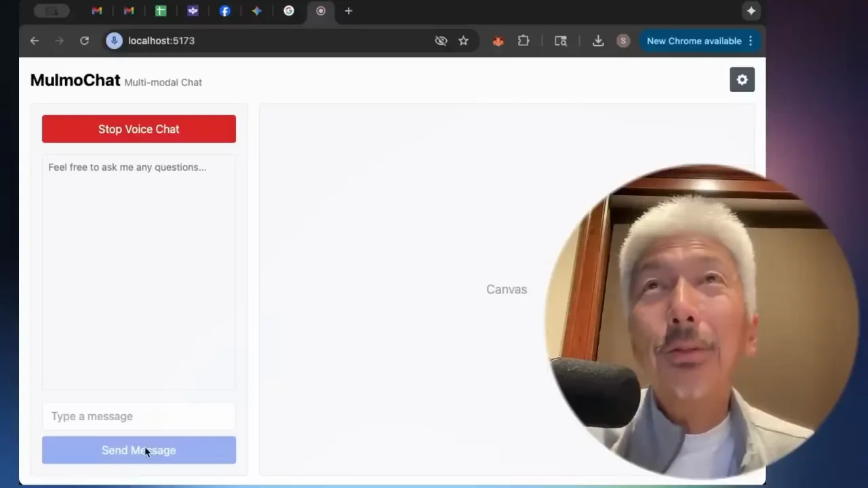Click the crossed-out eye icon in address bar

[441, 41]
